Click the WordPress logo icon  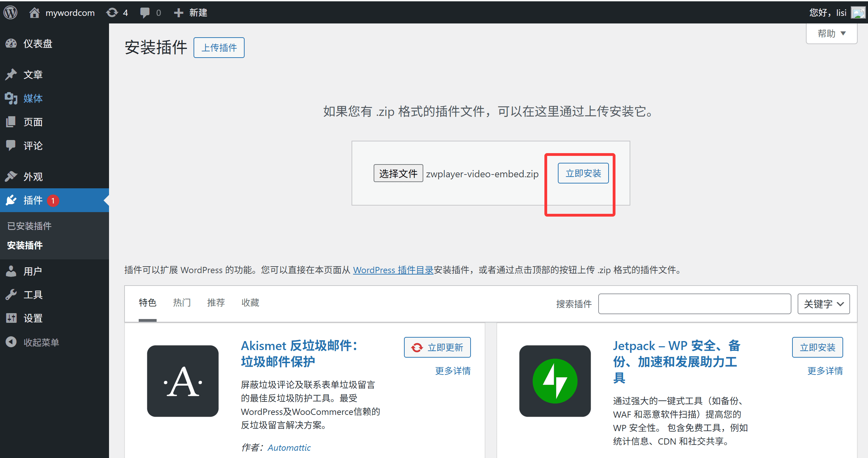(x=10, y=13)
